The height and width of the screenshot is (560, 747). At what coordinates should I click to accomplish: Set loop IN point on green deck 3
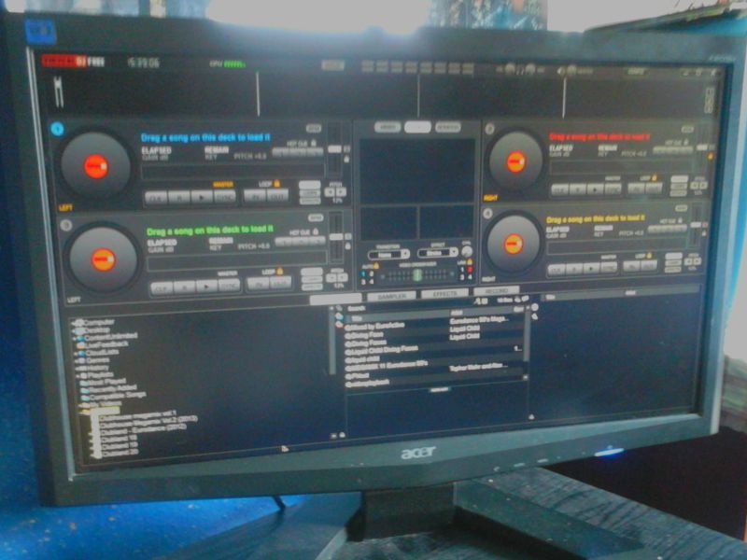(258, 284)
